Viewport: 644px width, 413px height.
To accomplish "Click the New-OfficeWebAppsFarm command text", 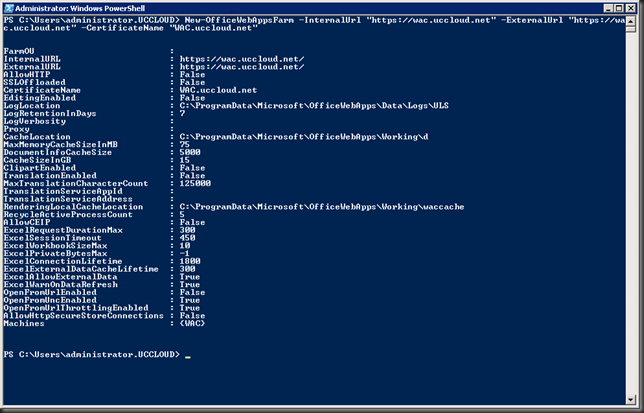I will 239,20.
